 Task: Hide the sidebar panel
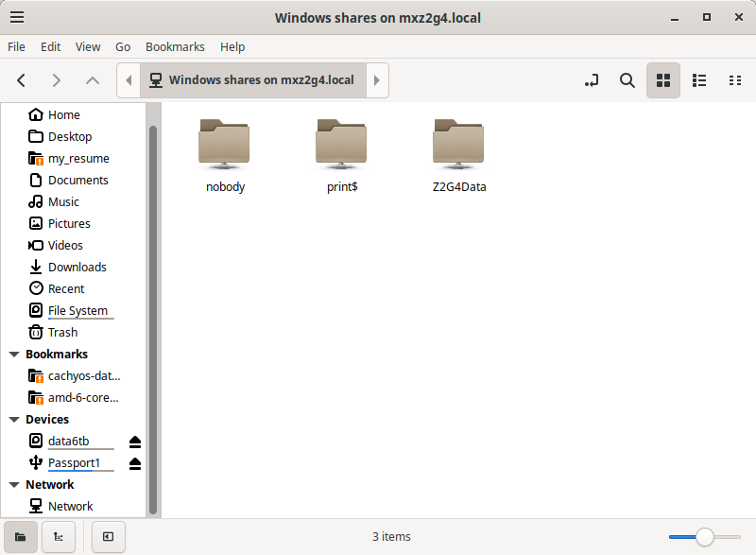click(108, 537)
